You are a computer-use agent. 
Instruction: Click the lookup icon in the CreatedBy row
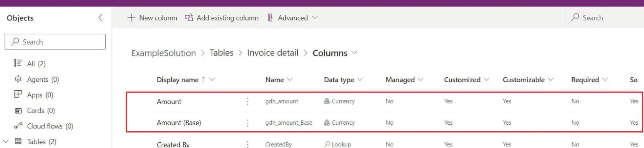327,144
